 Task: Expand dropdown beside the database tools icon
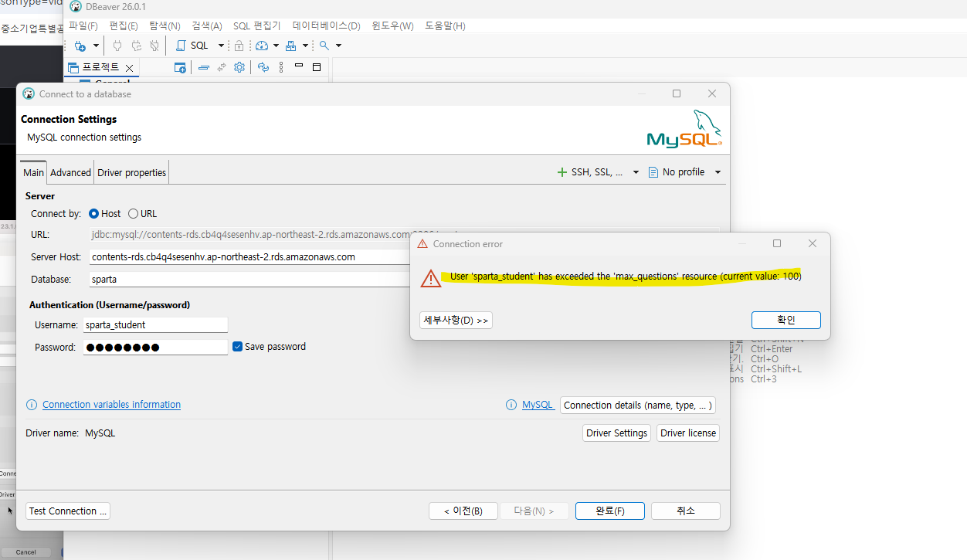point(306,46)
